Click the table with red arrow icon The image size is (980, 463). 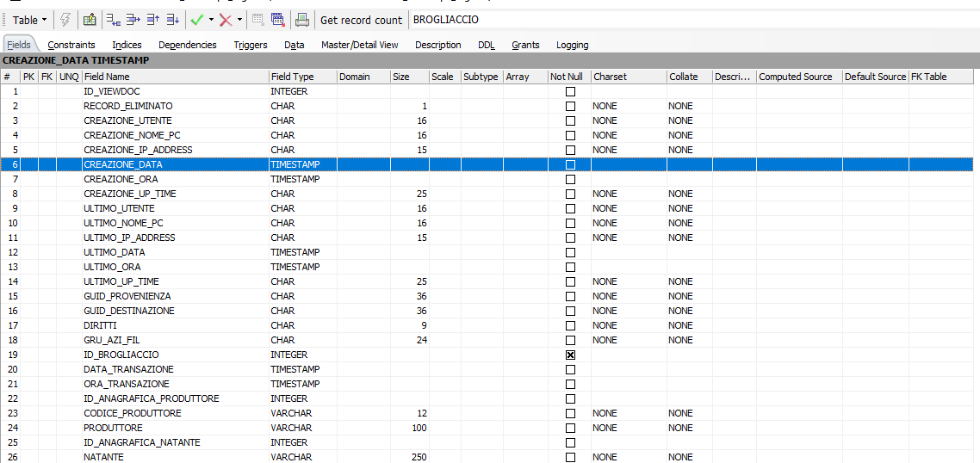click(278, 20)
